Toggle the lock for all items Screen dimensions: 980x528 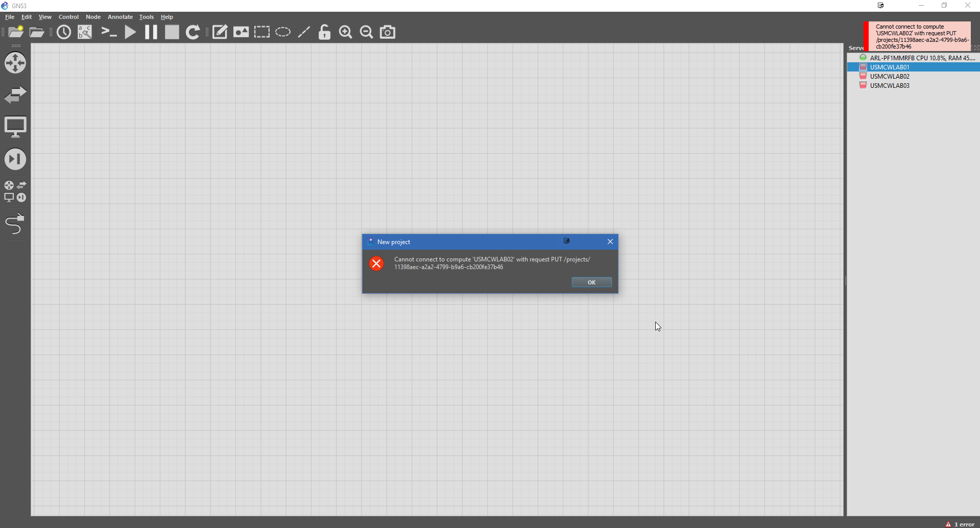[324, 32]
